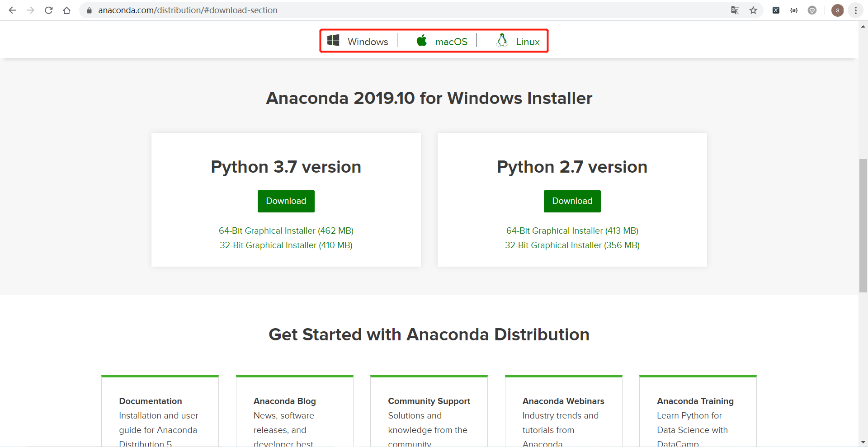868x447 pixels.
Task: Click the Windows logo icon
Action: (x=333, y=40)
